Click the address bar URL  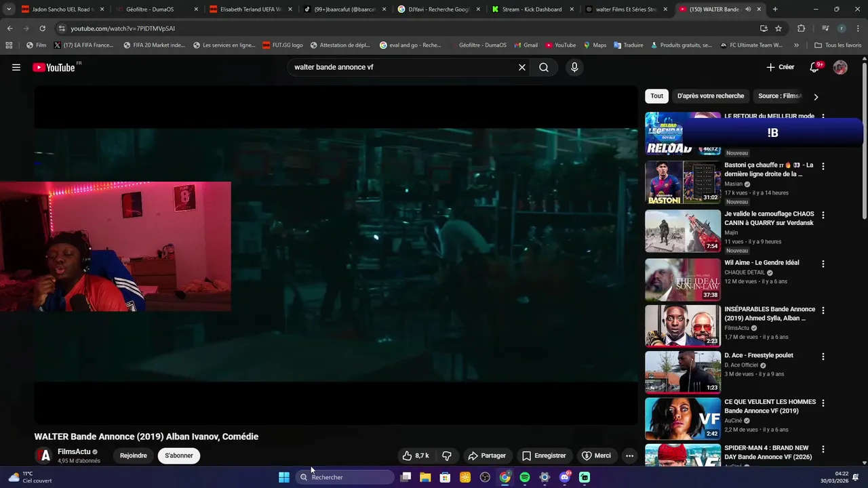123,28
